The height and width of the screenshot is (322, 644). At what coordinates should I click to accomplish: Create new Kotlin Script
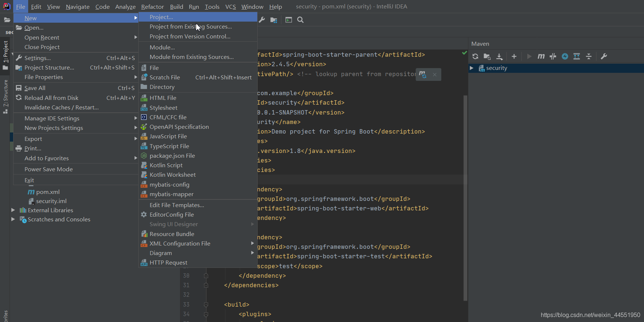coord(198,165)
